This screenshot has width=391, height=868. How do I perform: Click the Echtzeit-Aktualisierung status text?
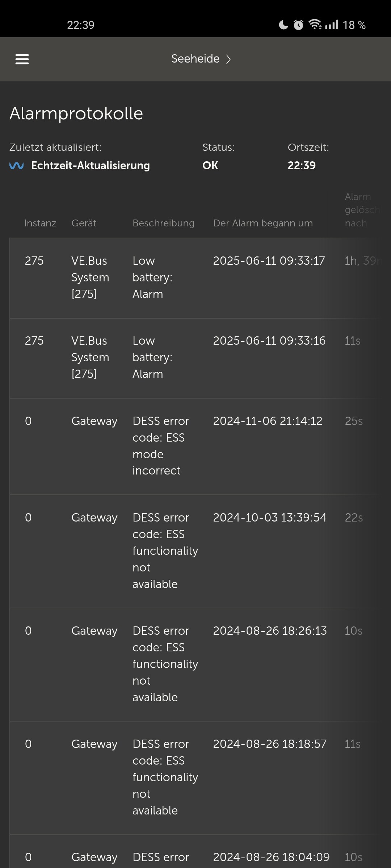tap(91, 166)
